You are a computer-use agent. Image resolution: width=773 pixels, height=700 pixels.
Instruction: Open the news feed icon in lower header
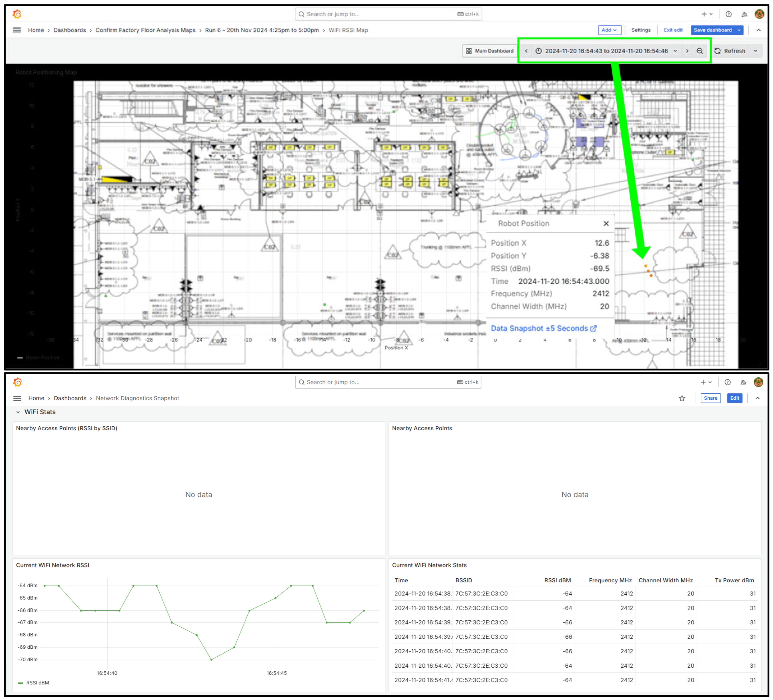tap(743, 382)
